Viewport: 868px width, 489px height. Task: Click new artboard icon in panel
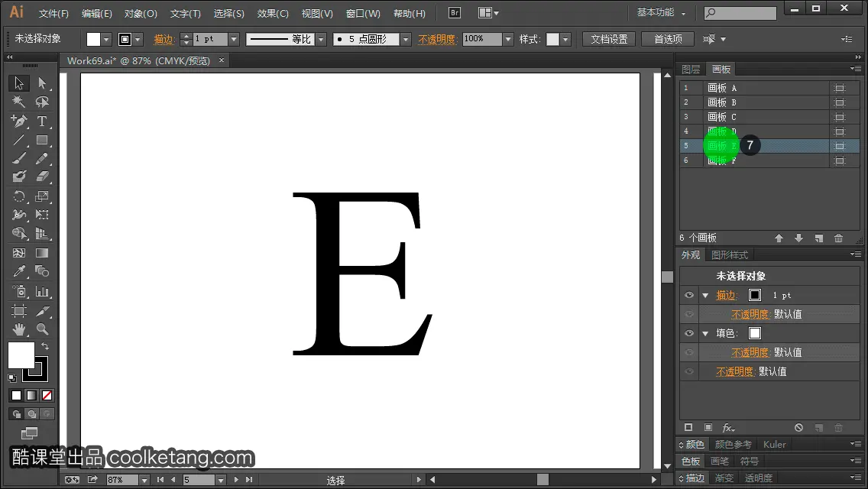(x=819, y=238)
